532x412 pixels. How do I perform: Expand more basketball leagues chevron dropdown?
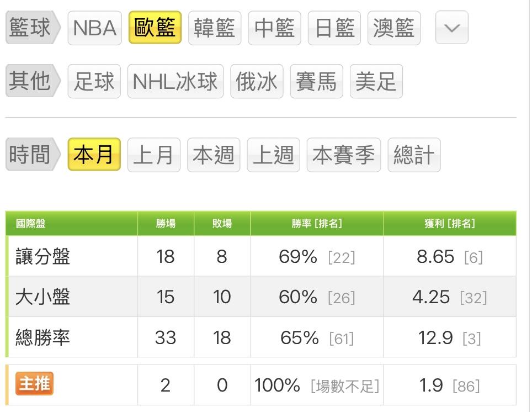pyautogui.click(x=451, y=28)
